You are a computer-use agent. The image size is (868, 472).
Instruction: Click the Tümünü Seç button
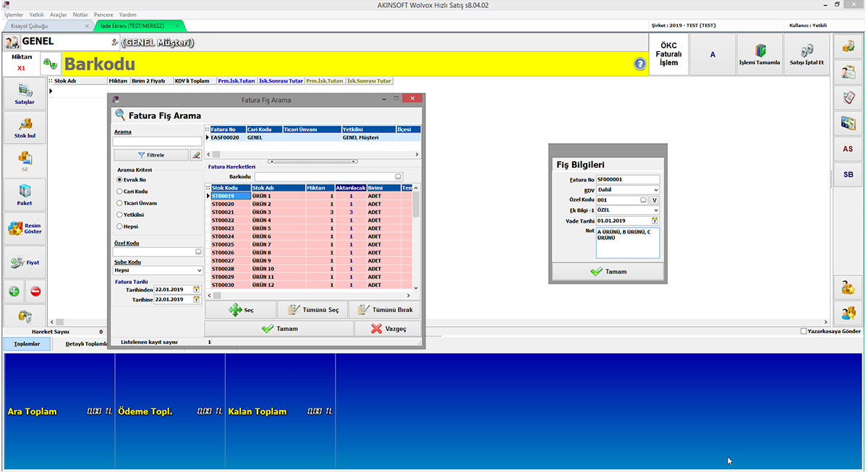(x=312, y=310)
